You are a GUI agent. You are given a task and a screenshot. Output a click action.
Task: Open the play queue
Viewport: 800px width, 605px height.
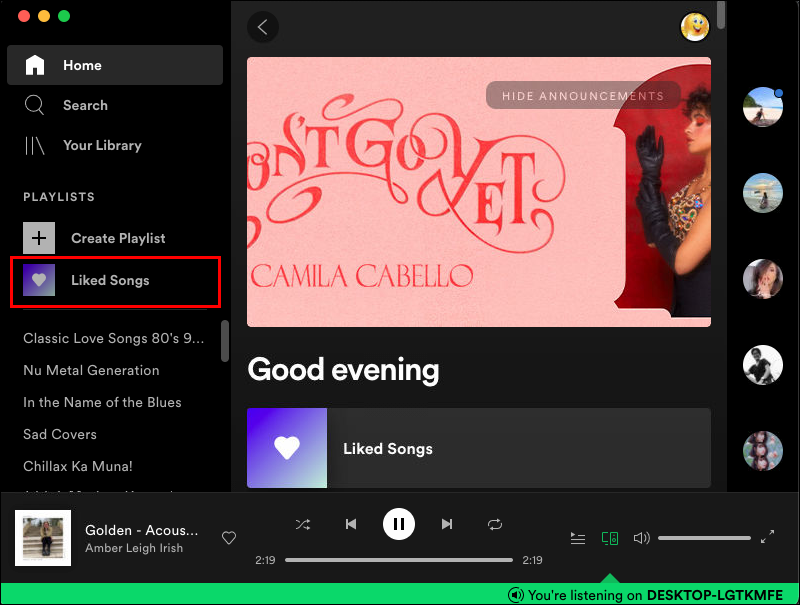tap(578, 538)
